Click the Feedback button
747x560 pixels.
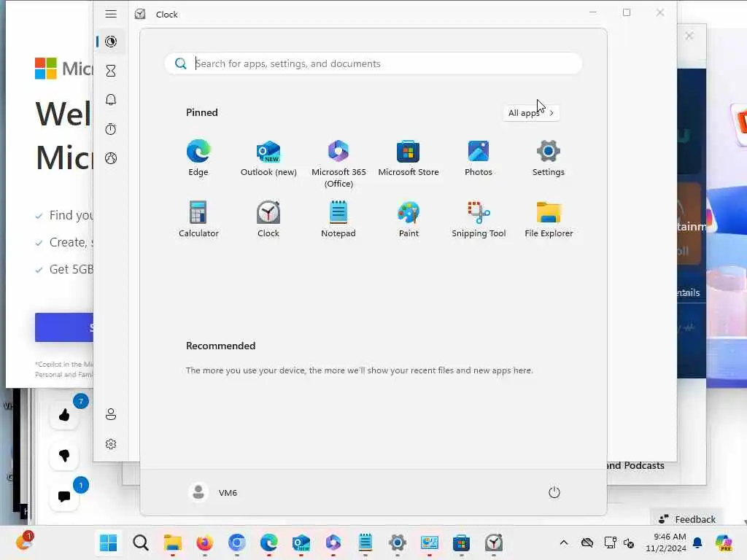[687, 519]
